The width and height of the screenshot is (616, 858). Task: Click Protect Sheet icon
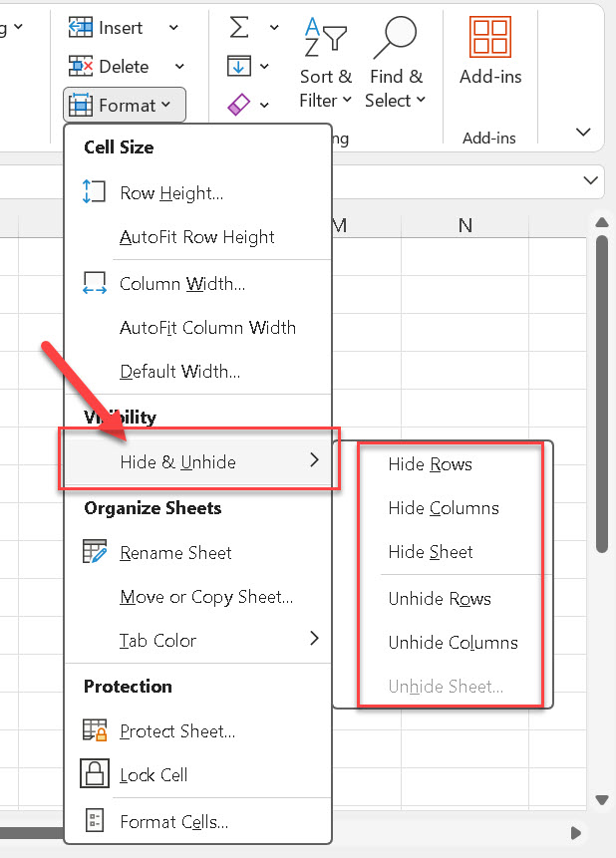click(x=94, y=730)
